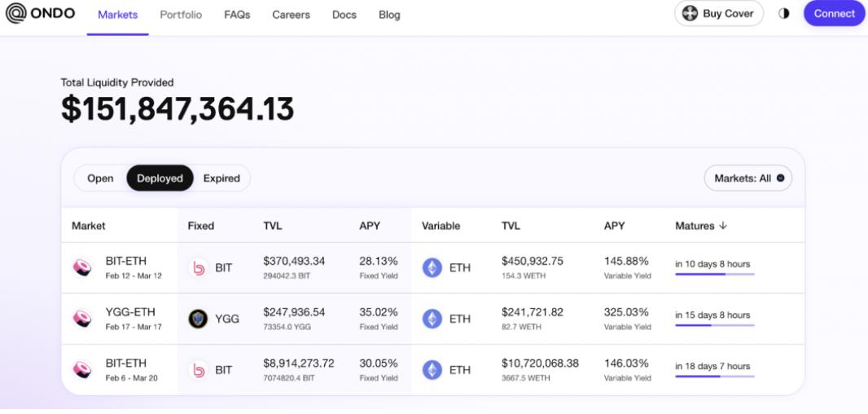Image resolution: width=868 pixels, height=414 pixels.
Task: Select the Deployed markets filter
Action: click(x=160, y=178)
